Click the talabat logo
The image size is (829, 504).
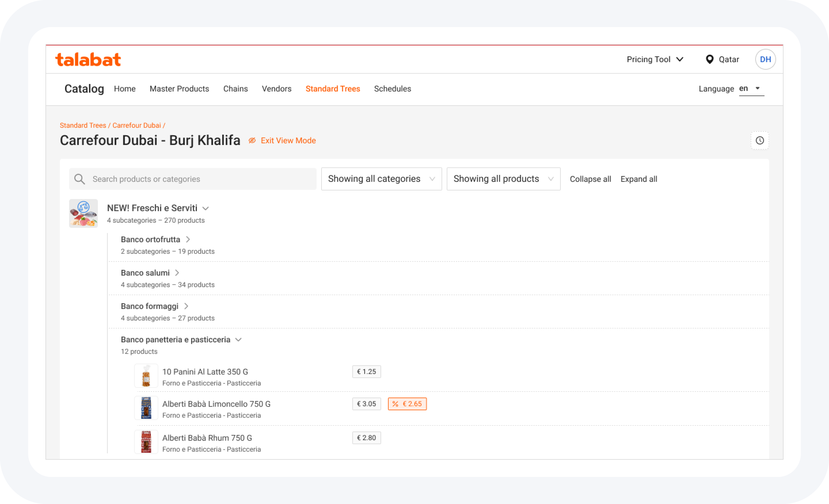88,60
